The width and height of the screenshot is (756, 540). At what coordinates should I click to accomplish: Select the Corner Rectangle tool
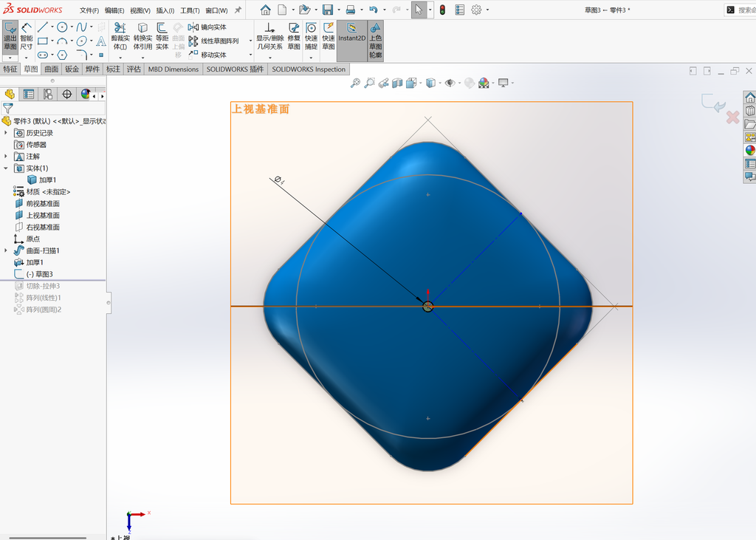click(x=42, y=41)
